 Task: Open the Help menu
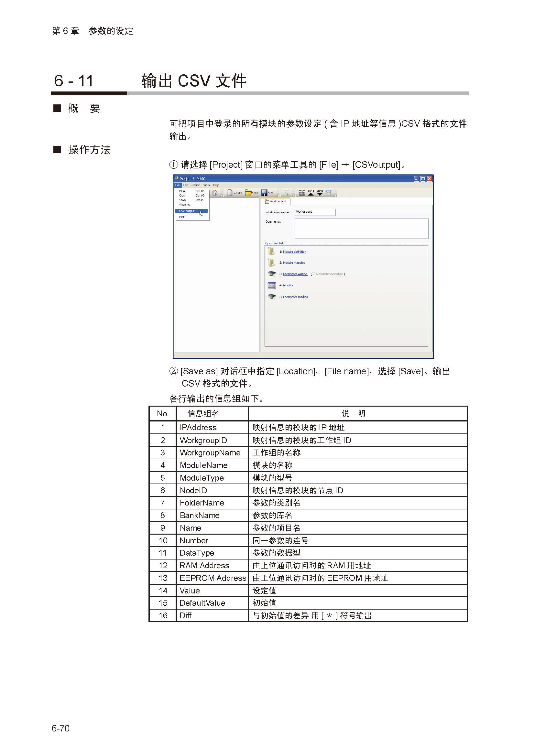pos(216,185)
